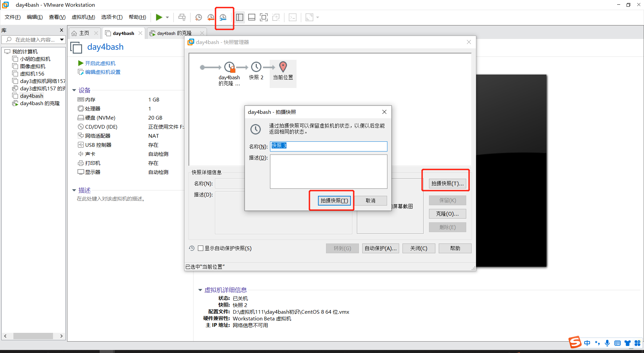Screen dimensions: 644x353
Task: Toggle the thumbnail bar view icon
Action: (x=252, y=17)
